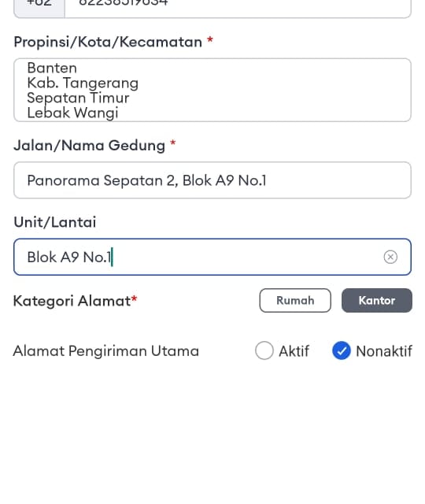Click the Lebak Wangi village line

tap(73, 113)
